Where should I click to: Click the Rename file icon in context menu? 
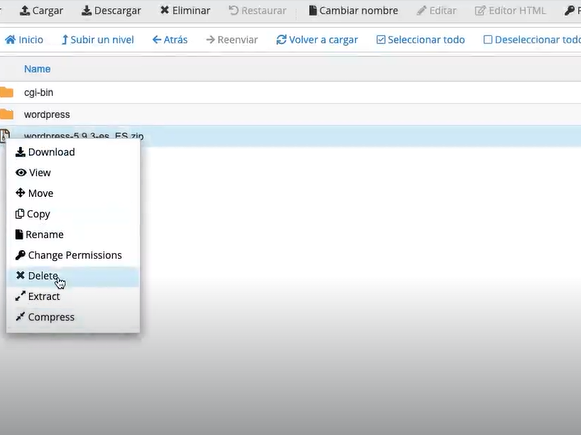(x=19, y=235)
